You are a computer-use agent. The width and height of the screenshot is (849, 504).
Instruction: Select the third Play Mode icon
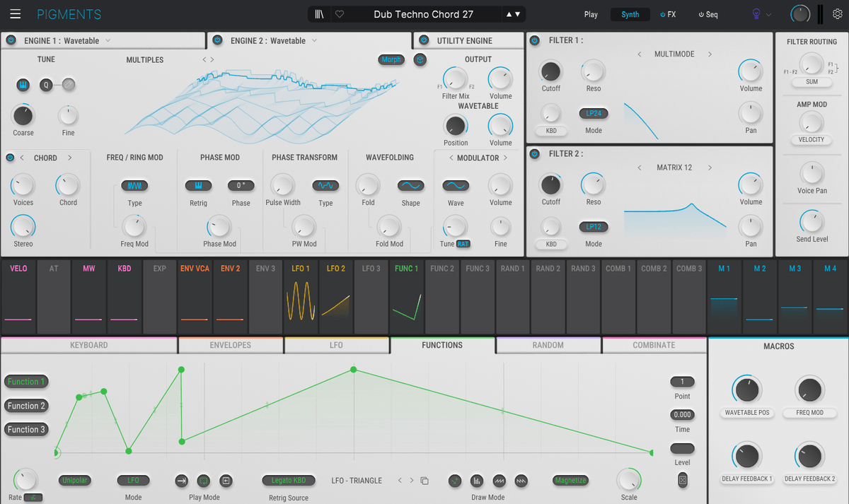[x=226, y=481]
